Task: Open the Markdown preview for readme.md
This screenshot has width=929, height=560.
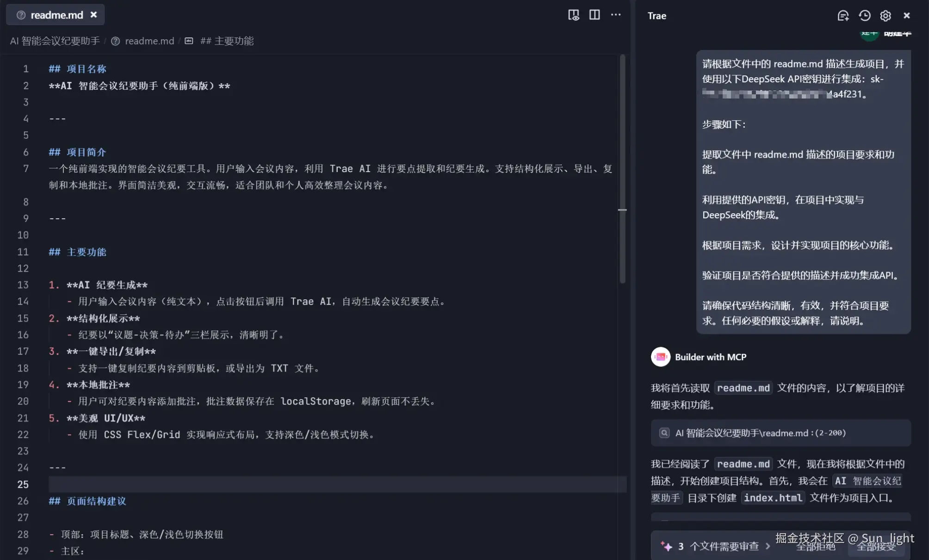Action: coord(574,14)
